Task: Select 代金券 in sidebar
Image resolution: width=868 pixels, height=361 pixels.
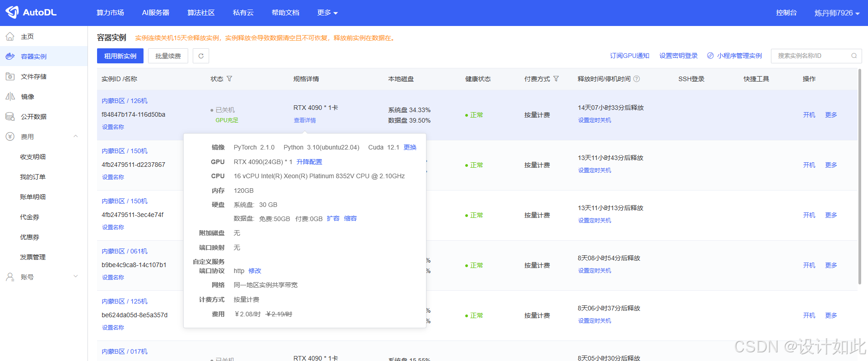Action: point(30,217)
